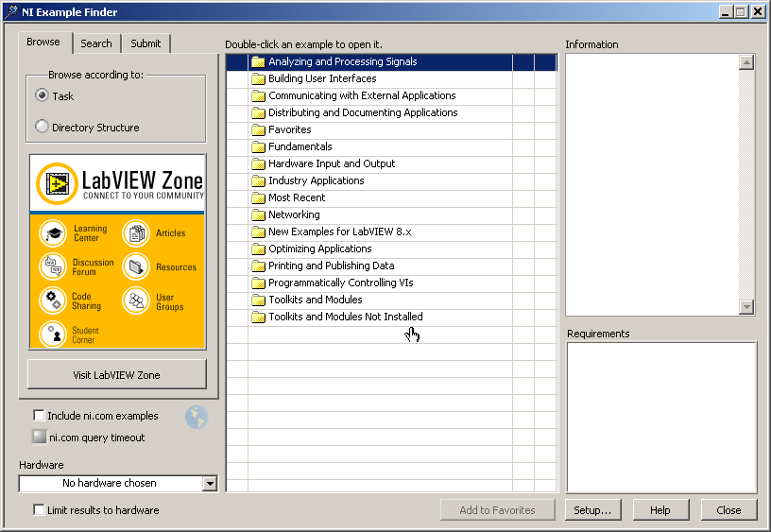Viewport: 771px width, 532px height.
Task: Select the Task radio button
Action: tap(42, 94)
